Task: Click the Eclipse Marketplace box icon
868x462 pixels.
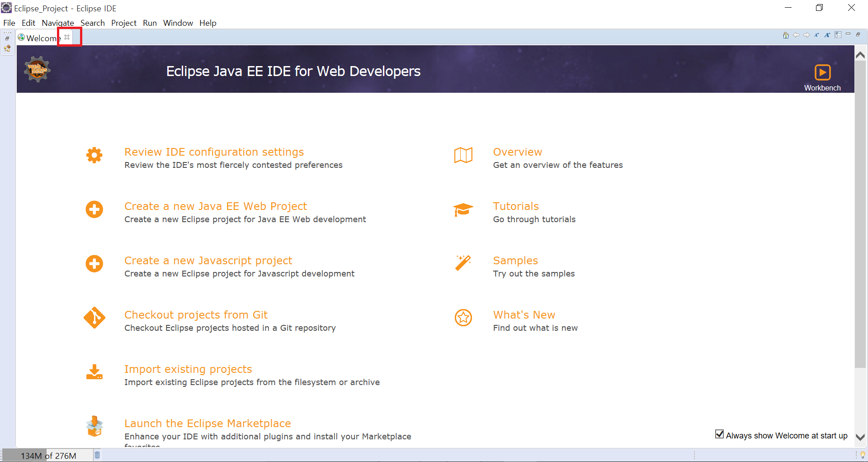Action: tap(94, 426)
